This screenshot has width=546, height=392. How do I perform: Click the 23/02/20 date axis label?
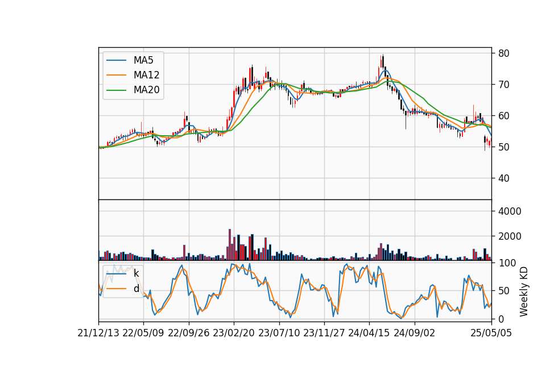234,333
